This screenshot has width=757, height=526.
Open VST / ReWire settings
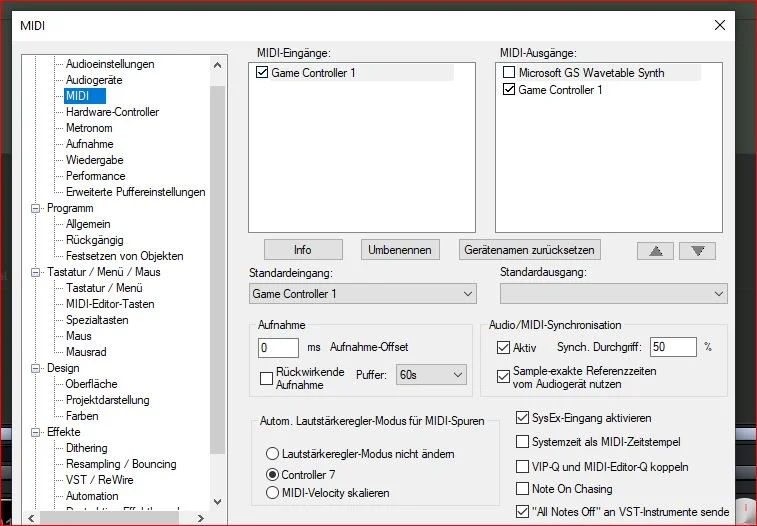99,480
